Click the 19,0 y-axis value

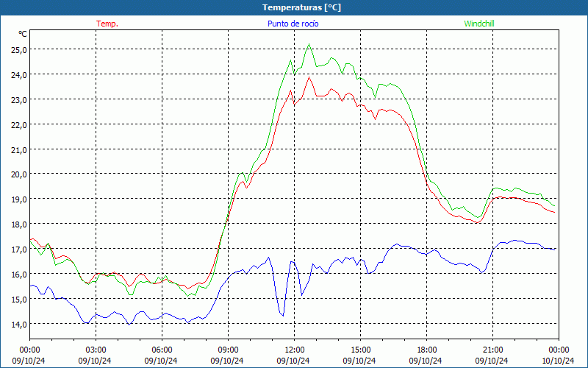point(19,199)
